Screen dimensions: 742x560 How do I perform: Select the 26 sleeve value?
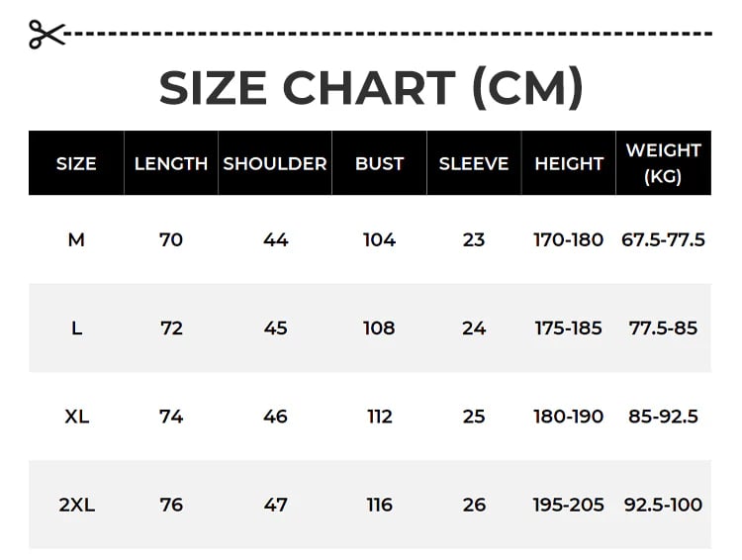click(474, 505)
